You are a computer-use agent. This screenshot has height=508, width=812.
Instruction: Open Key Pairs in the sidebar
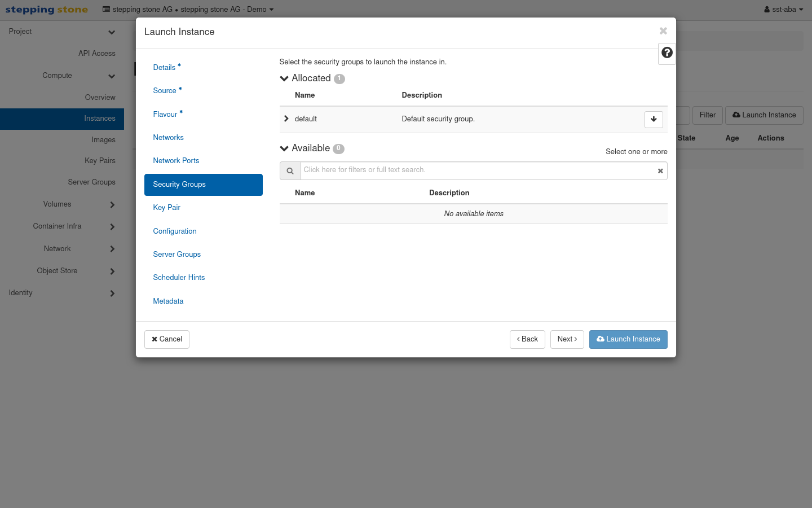(100, 161)
